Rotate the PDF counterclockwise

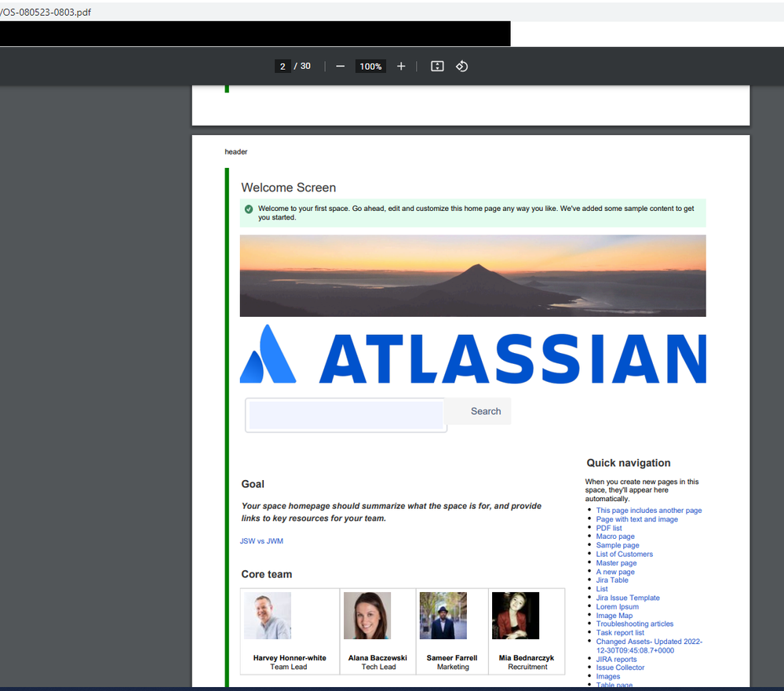[461, 67]
